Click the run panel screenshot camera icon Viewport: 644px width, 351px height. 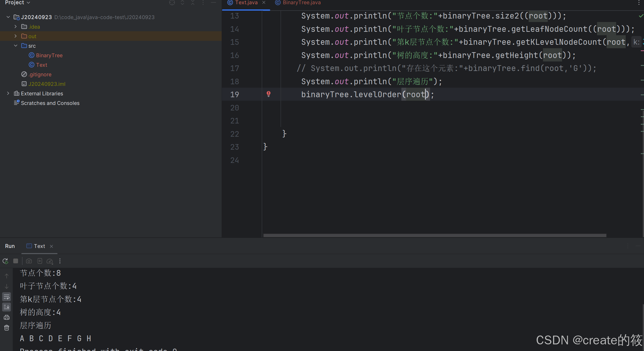29,261
